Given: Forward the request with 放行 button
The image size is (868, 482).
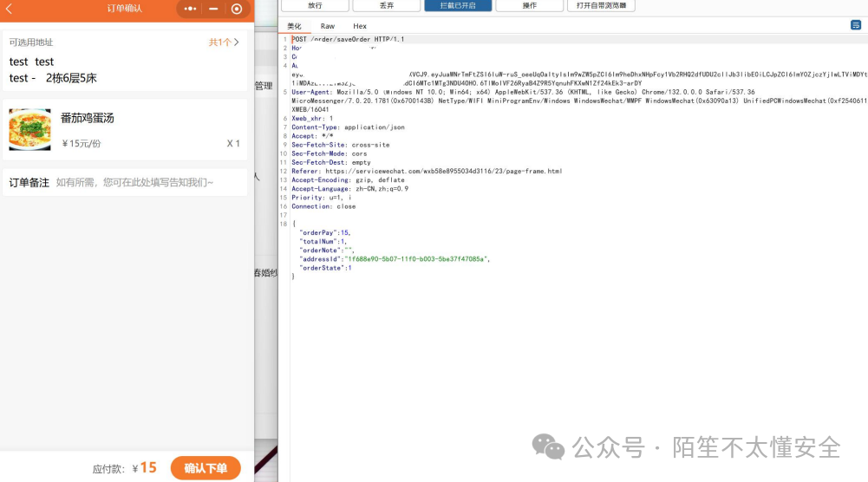Looking at the screenshot, I should 315,5.
